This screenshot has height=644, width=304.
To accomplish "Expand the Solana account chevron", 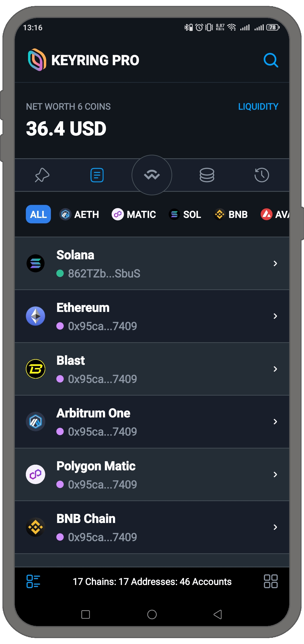I will 275,263.
